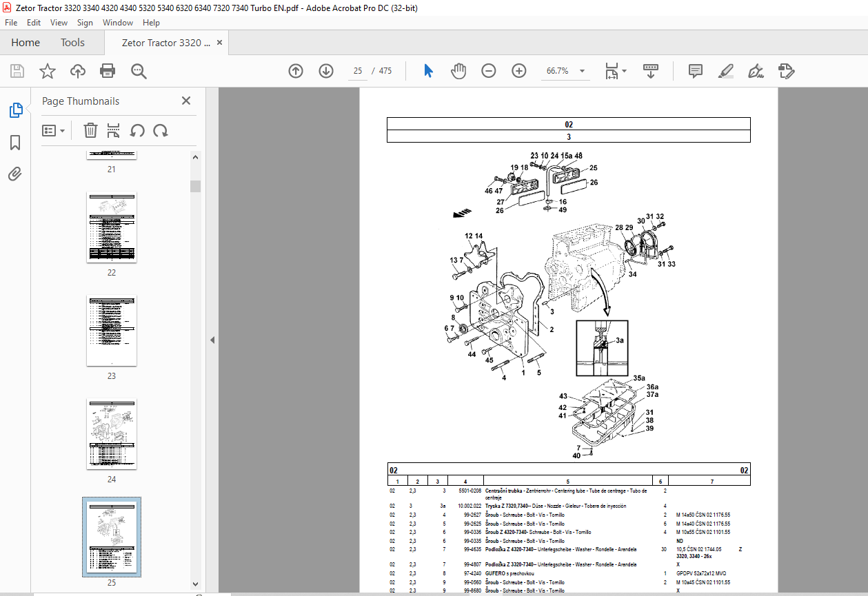
Task: Bookmark this file with star icon
Action: click(x=47, y=71)
